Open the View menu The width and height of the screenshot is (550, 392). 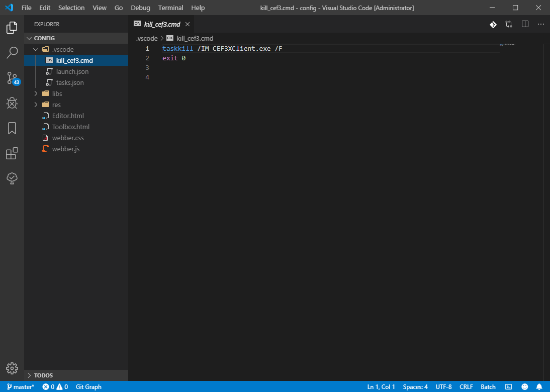tap(99, 8)
